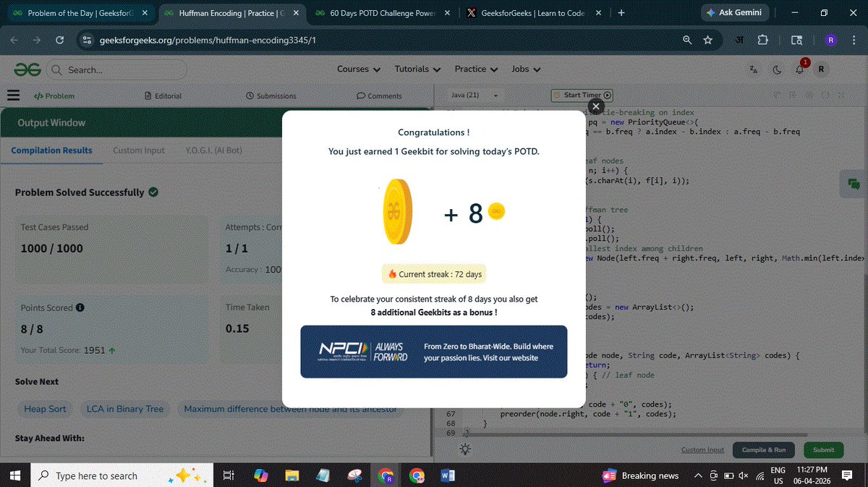Switch to 60 Days POTD Challenge browser tab
Viewport: 868px width, 487px height.
point(382,13)
